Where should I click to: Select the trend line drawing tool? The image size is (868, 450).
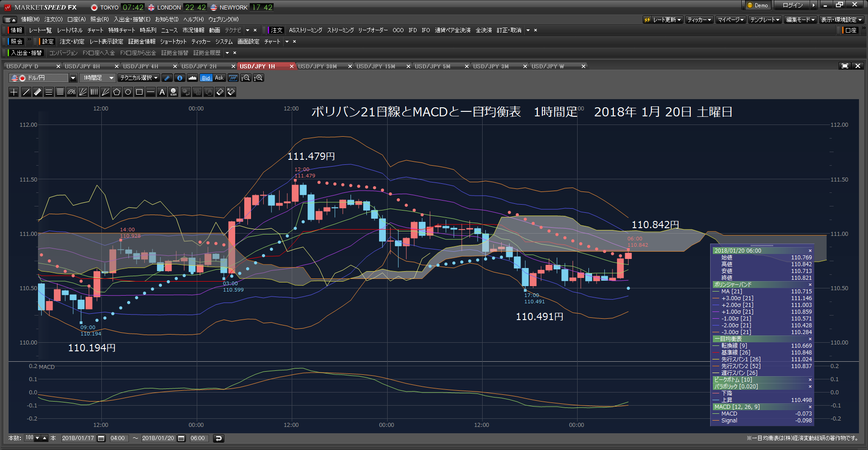pyautogui.click(x=26, y=92)
